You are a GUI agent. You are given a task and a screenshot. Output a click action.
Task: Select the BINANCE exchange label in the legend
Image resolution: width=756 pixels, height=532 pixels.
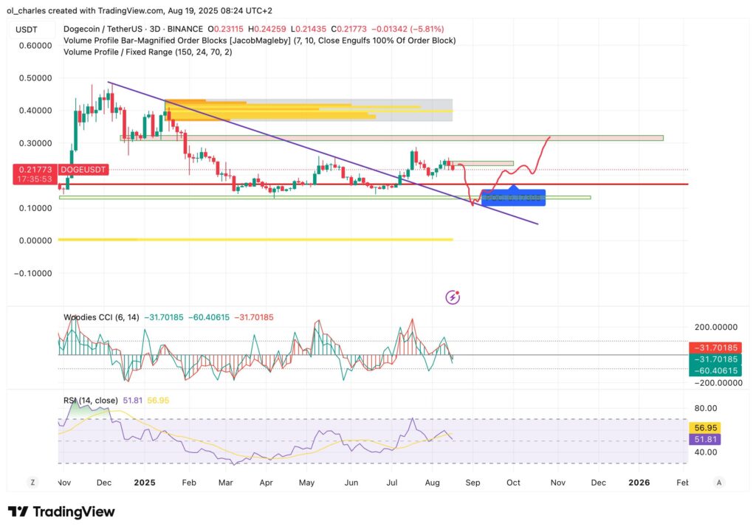[187, 29]
